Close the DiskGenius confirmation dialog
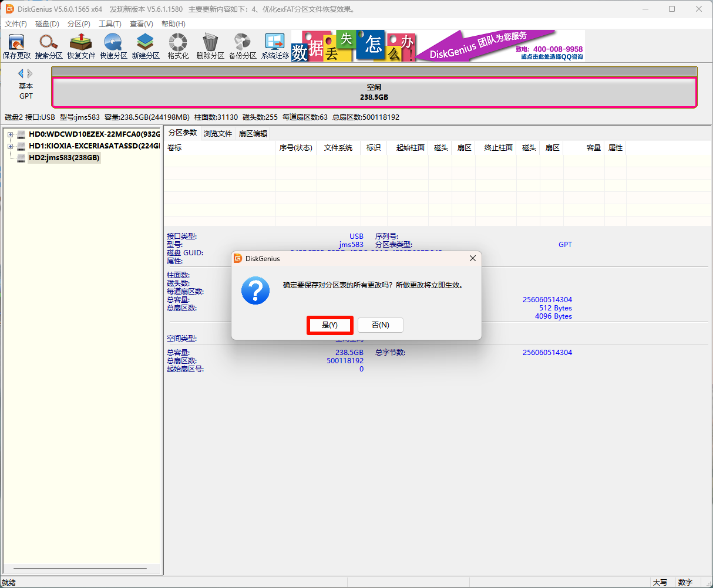The height and width of the screenshot is (588, 713). (473, 259)
